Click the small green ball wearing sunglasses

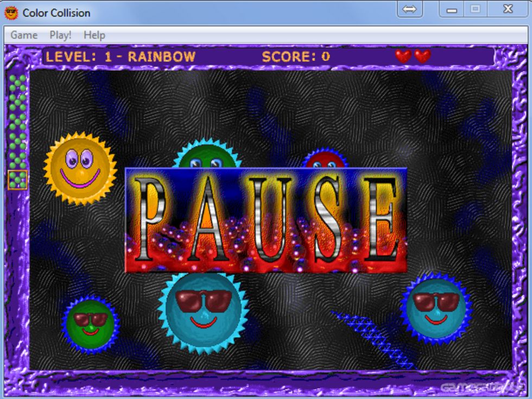91,325
